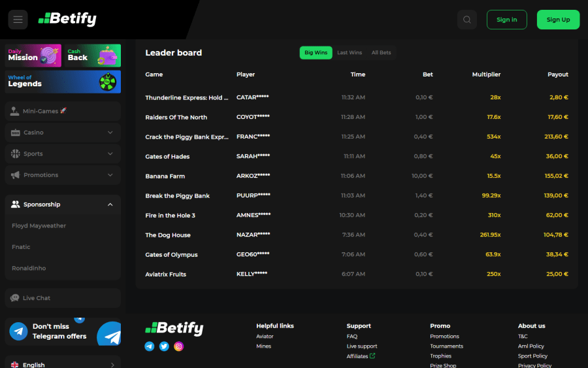
Task: Open Mines helpful link
Action: [x=264, y=346]
